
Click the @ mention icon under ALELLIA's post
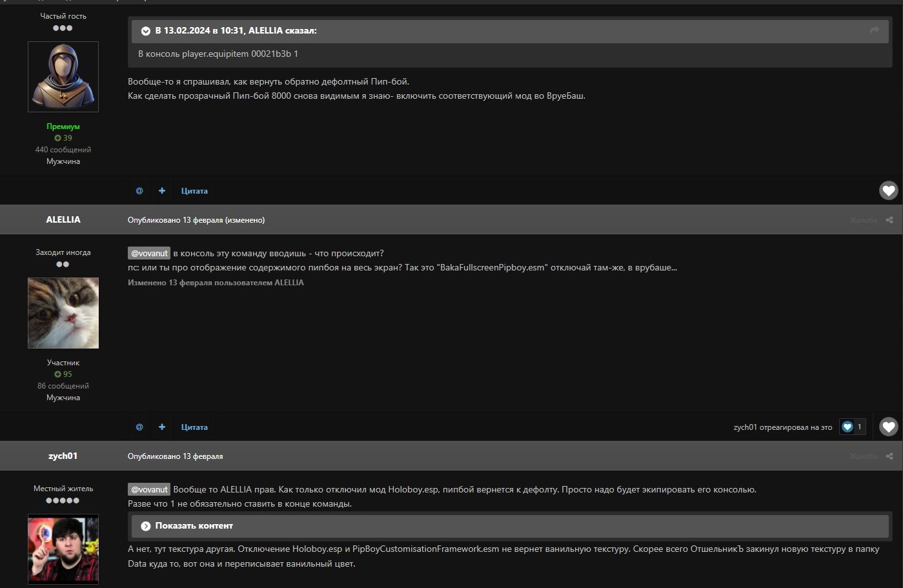coord(139,427)
